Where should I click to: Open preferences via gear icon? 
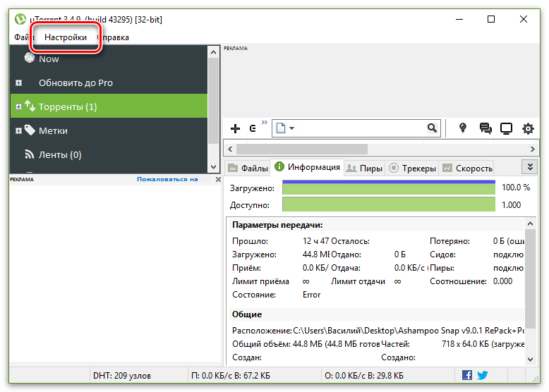point(528,128)
